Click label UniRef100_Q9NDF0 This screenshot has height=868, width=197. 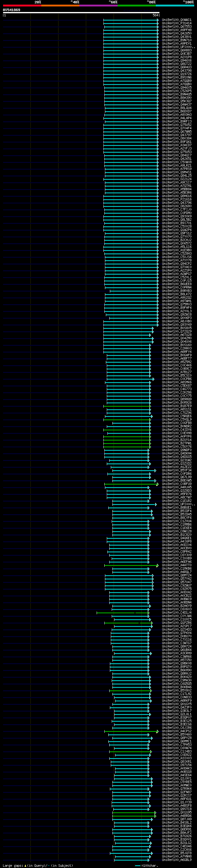pos(176,450)
